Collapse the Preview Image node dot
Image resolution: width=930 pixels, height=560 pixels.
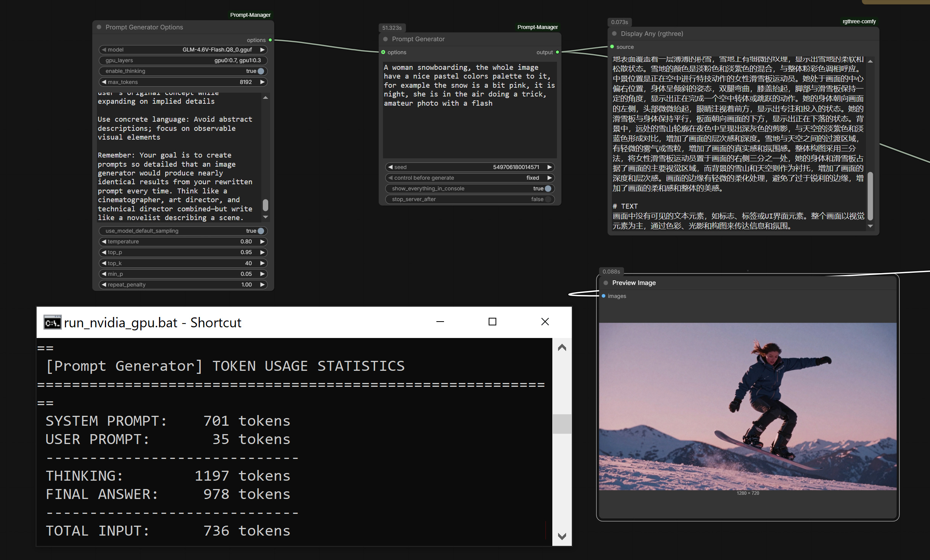tap(606, 283)
